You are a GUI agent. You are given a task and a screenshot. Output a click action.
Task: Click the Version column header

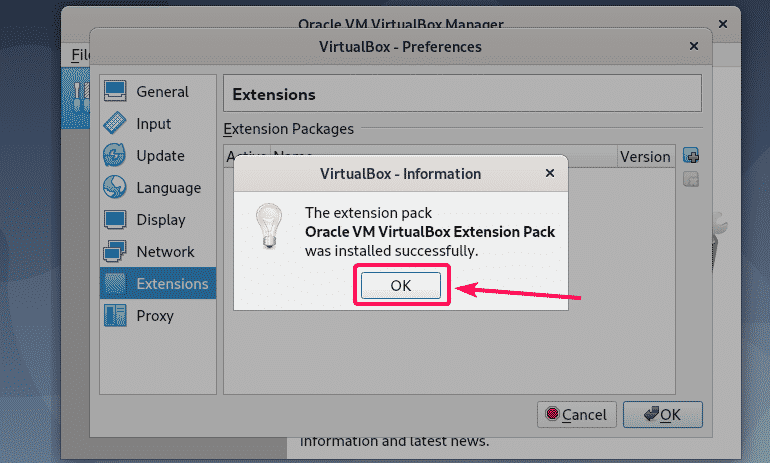pyautogui.click(x=644, y=156)
